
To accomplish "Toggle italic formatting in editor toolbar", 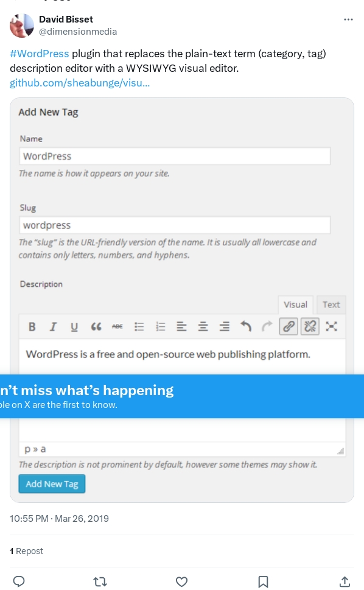I will (x=53, y=326).
